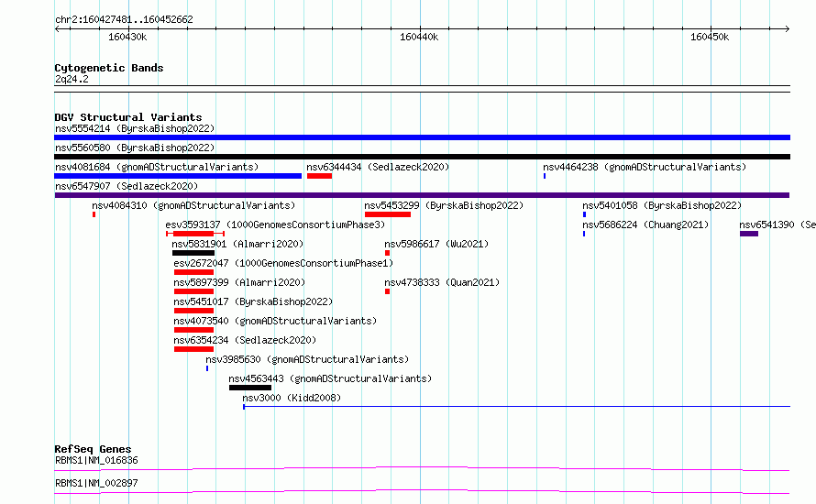Click the Cytogenetic Bands track heading
Viewport: 816px width, 504px height.
point(109,68)
